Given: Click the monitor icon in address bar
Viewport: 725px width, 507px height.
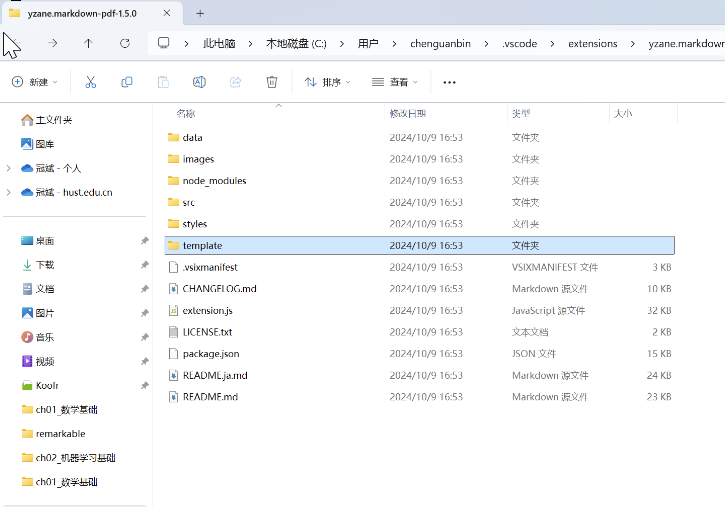Looking at the screenshot, I should 164,43.
